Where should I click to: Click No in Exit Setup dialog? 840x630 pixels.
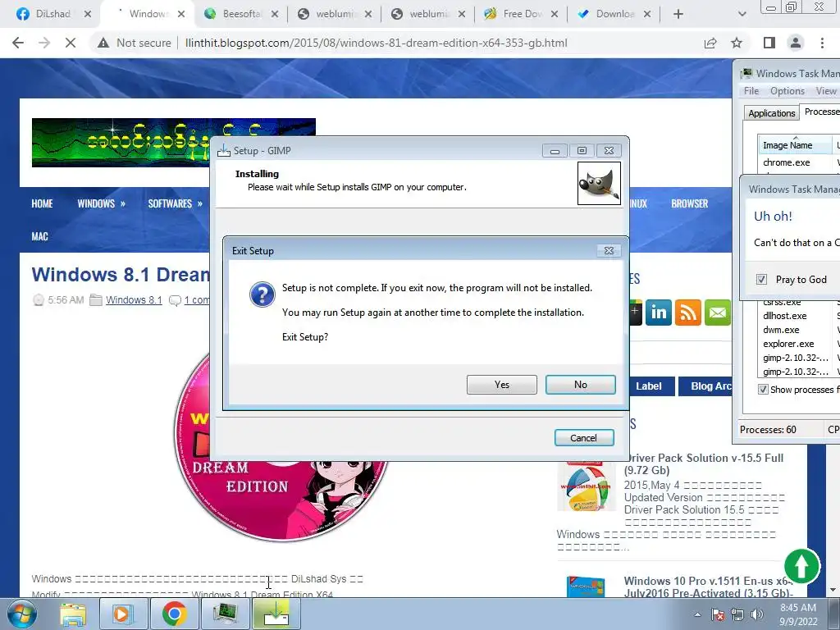[580, 385]
